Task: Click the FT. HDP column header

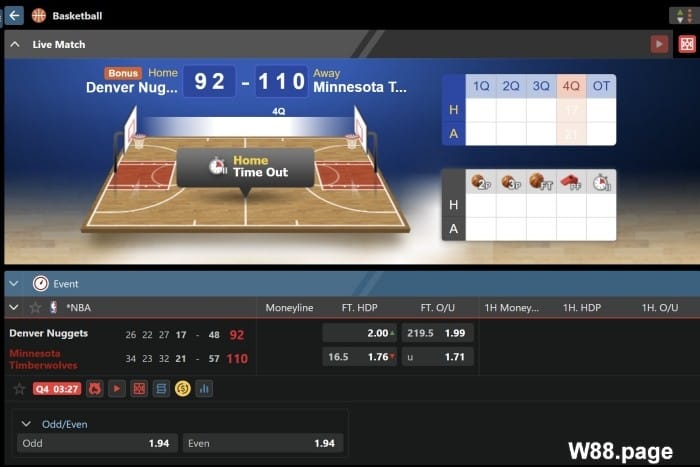Action: click(x=359, y=308)
